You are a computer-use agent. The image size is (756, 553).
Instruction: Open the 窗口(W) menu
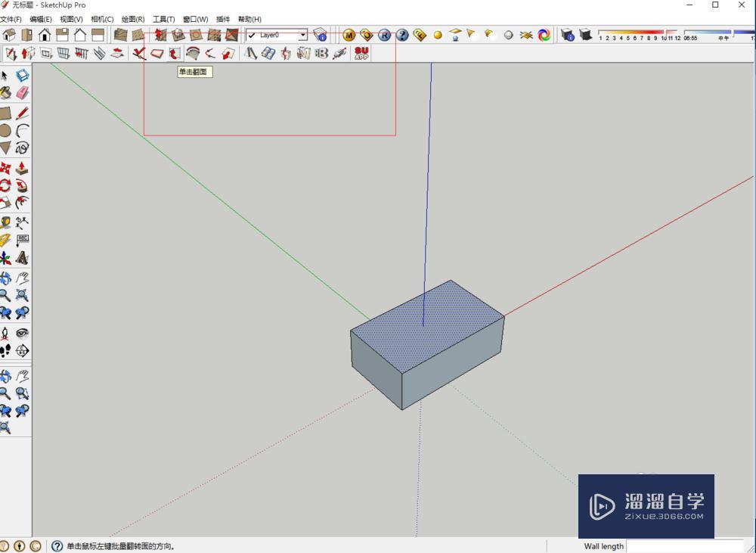196,20
